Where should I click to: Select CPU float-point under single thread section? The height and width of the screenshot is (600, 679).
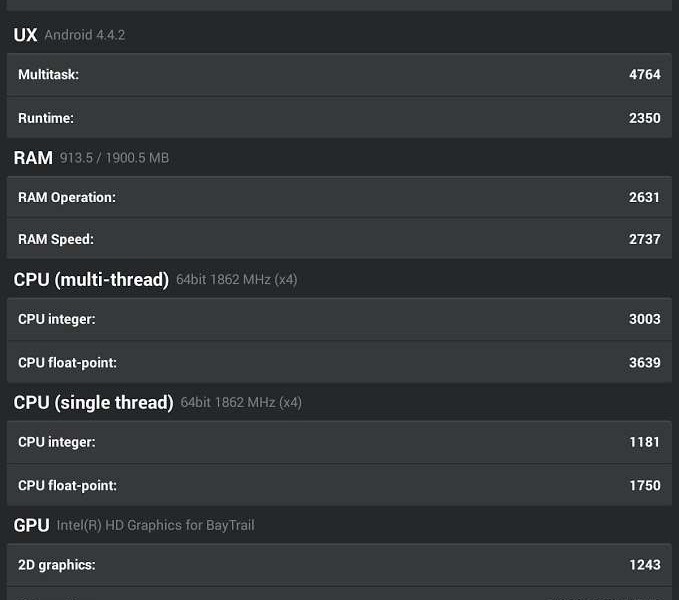pyautogui.click(x=339, y=485)
